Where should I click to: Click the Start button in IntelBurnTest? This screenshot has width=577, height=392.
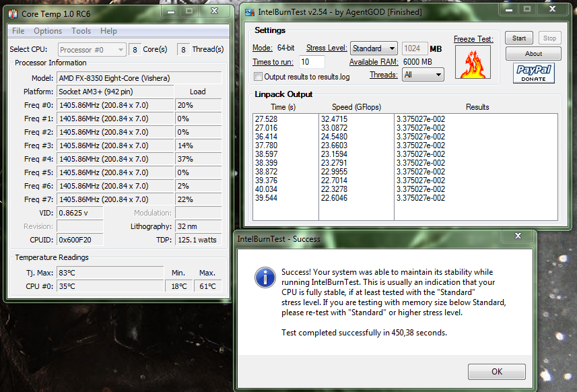519,38
